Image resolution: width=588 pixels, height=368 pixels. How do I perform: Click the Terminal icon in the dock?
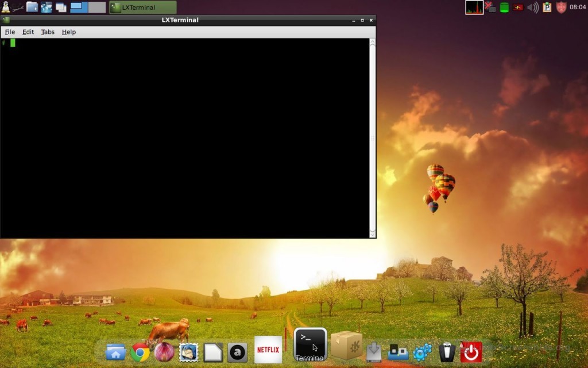click(x=310, y=344)
